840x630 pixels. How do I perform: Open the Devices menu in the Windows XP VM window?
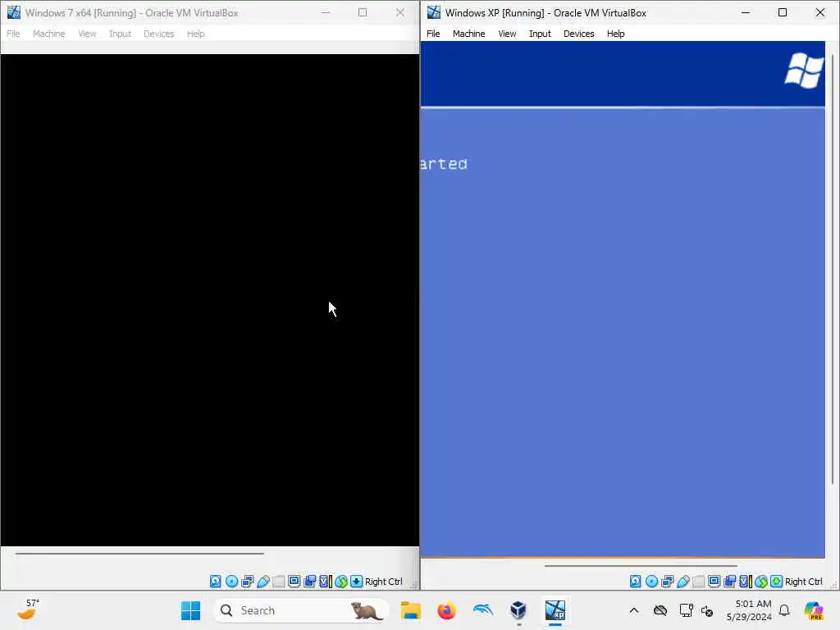pyautogui.click(x=578, y=34)
